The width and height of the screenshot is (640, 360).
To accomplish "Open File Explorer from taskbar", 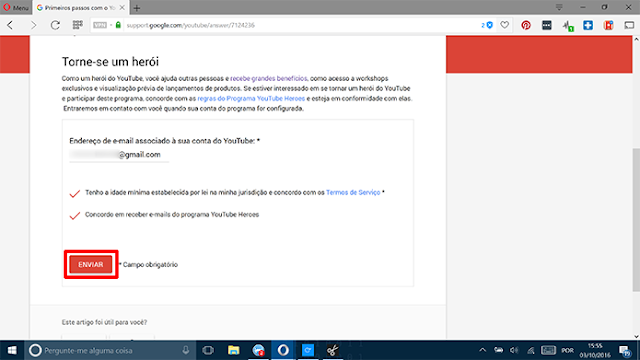I will click(x=233, y=350).
